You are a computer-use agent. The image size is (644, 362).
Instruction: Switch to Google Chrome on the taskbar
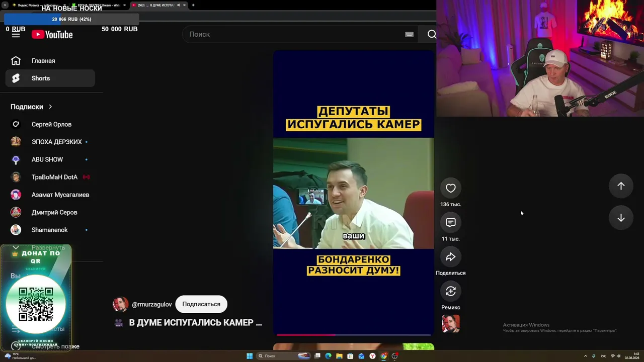click(383, 356)
